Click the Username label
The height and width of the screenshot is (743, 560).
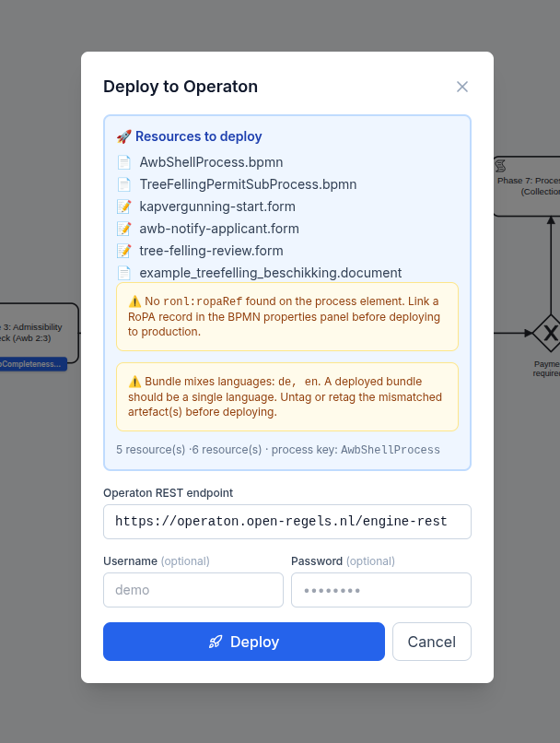130,561
